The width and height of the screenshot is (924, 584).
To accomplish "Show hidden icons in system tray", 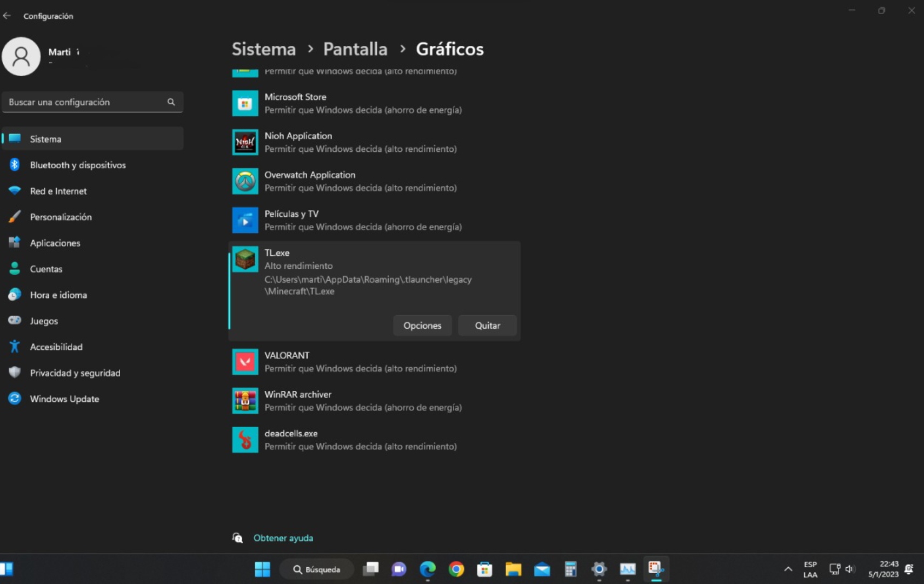I will (x=788, y=569).
